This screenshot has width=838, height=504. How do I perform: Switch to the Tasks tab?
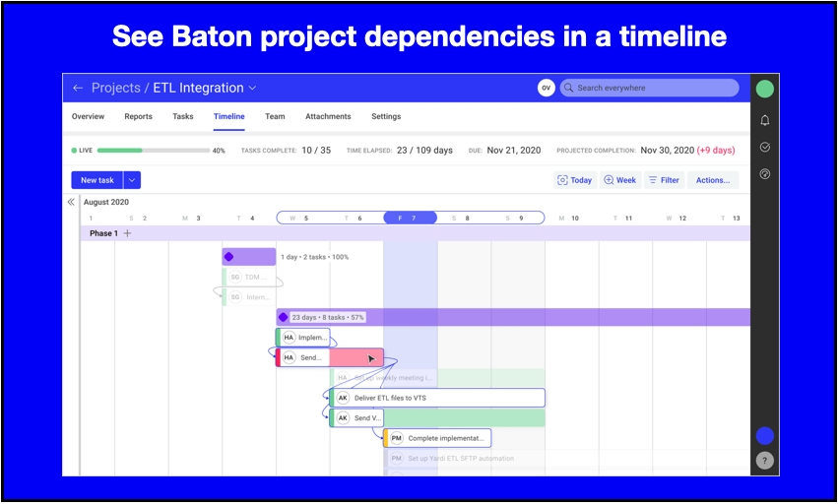pos(183,116)
